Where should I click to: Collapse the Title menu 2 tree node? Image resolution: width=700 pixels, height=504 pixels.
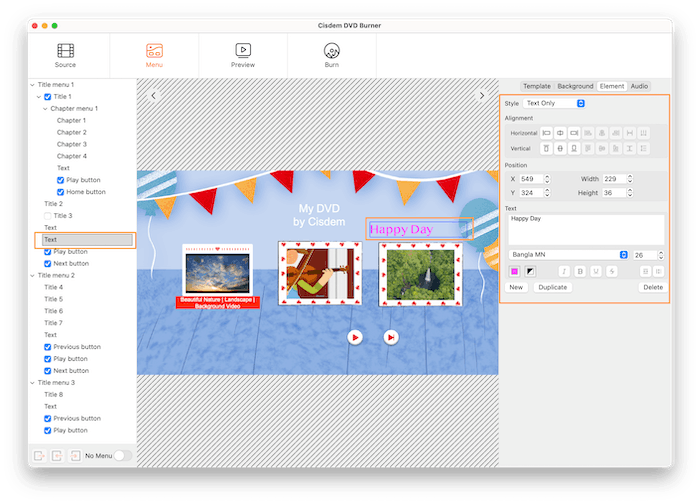32,275
